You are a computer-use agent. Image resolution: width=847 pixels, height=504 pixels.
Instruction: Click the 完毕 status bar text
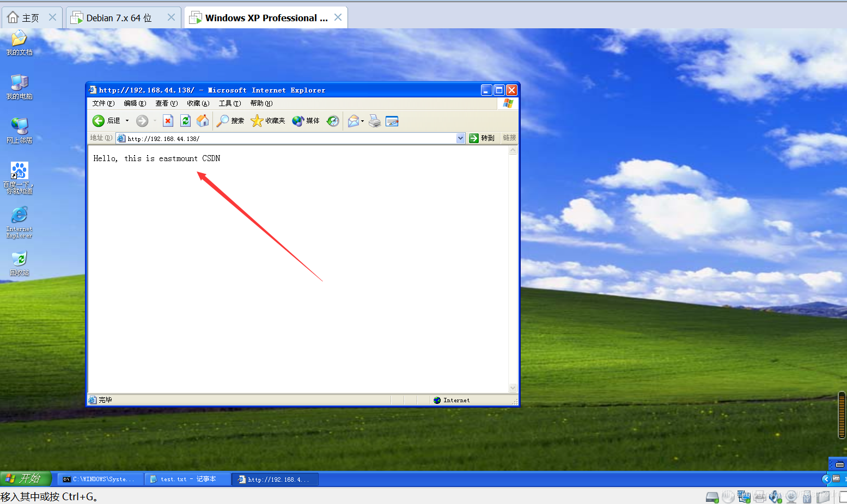click(x=105, y=400)
